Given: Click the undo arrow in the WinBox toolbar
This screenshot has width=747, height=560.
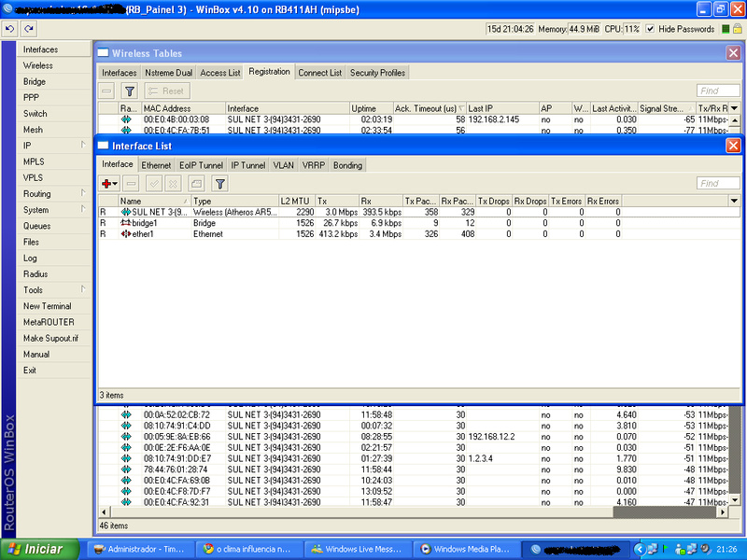Looking at the screenshot, I should pos(8,29).
